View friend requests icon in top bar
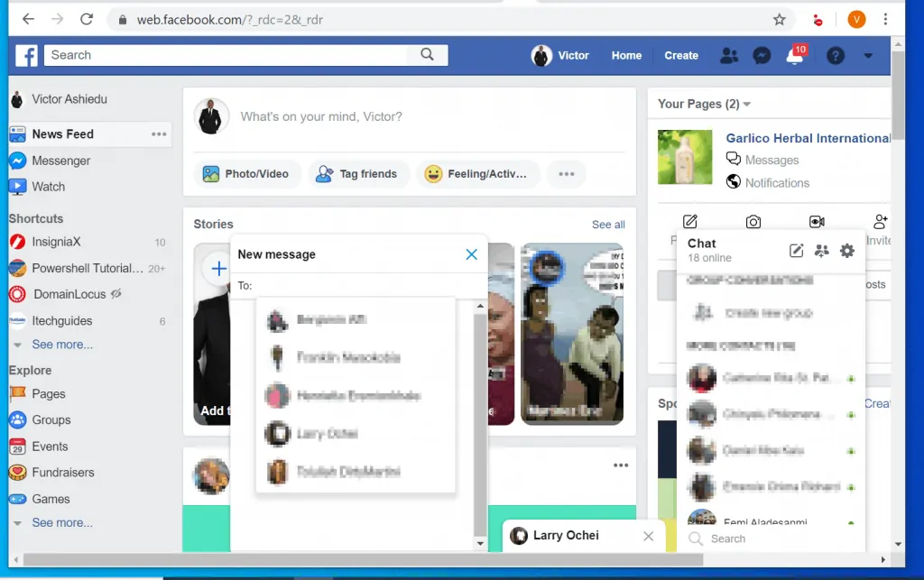Viewport: 924px width, 580px height. point(729,55)
